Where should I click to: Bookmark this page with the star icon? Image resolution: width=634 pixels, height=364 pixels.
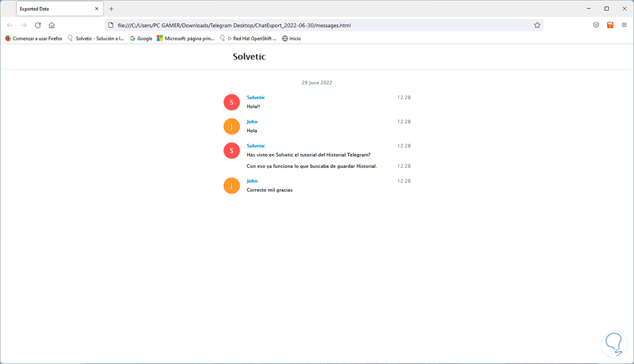pyautogui.click(x=537, y=25)
